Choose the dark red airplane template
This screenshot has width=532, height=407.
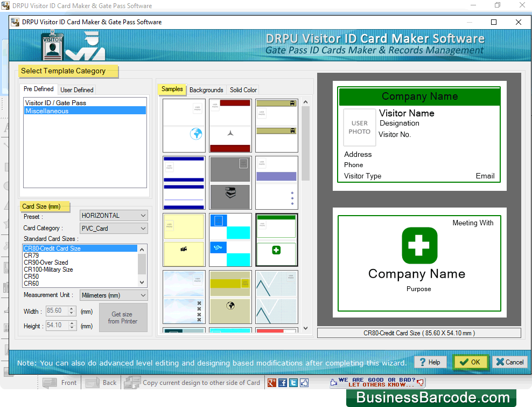pyautogui.click(x=230, y=126)
